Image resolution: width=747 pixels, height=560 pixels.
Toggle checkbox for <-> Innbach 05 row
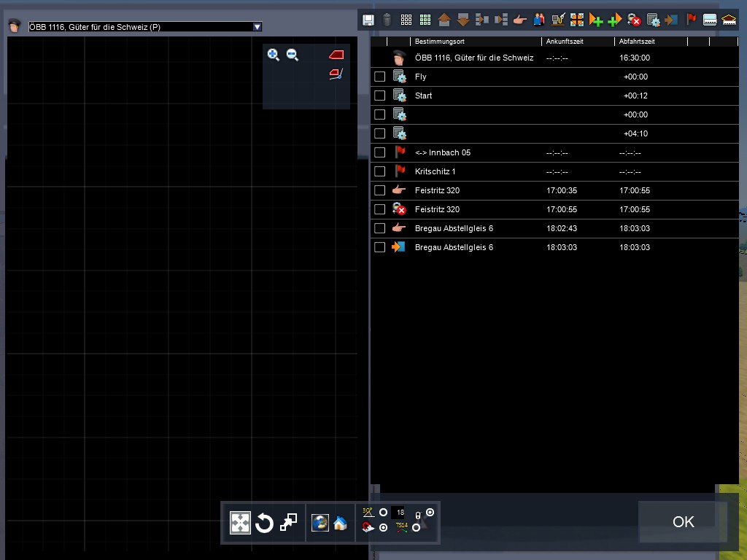coord(379,152)
